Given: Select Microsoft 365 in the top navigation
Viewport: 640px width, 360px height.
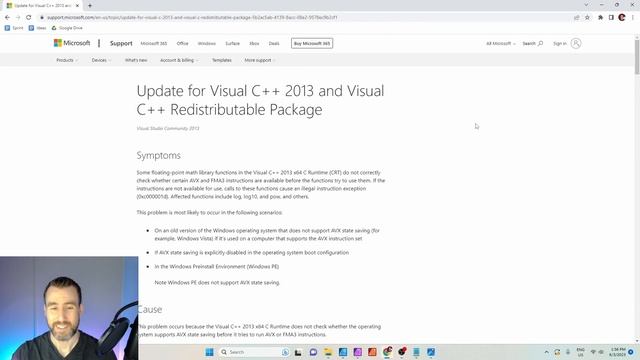Looking at the screenshot, I should [x=154, y=43].
